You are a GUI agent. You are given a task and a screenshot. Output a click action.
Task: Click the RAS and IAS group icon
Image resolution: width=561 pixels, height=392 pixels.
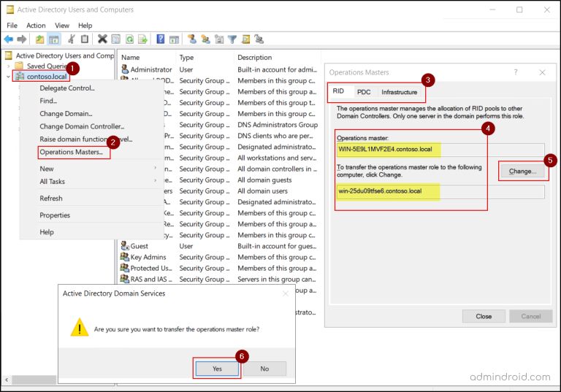coord(124,279)
